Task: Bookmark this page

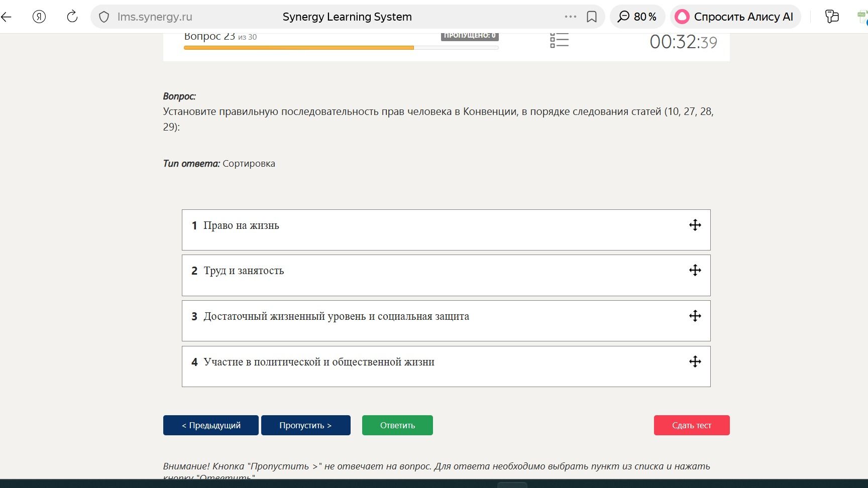Action: (592, 17)
